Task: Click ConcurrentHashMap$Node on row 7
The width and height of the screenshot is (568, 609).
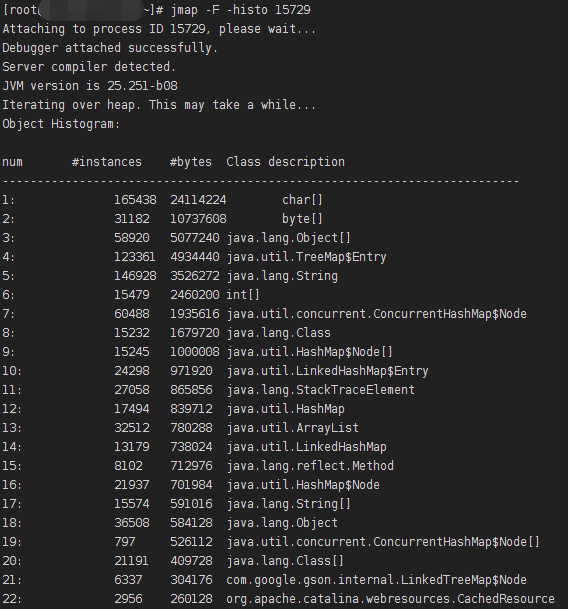Action: [450, 314]
